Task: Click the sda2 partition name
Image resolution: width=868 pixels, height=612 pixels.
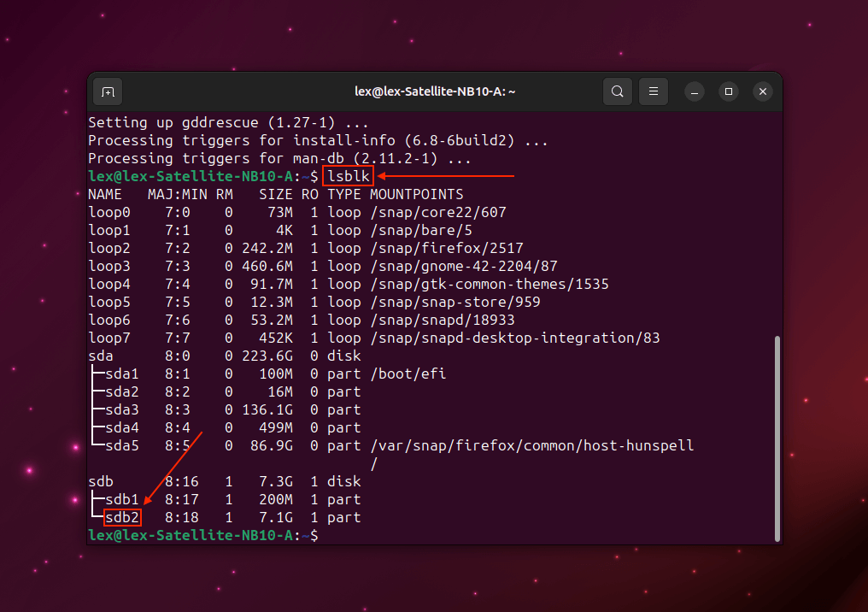Action: [122, 391]
